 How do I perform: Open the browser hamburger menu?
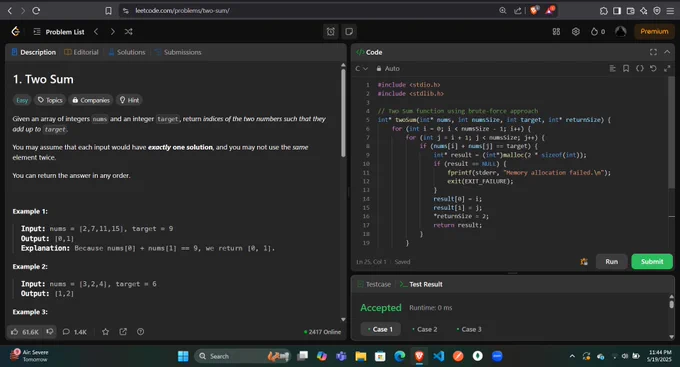(x=670, y=11)
